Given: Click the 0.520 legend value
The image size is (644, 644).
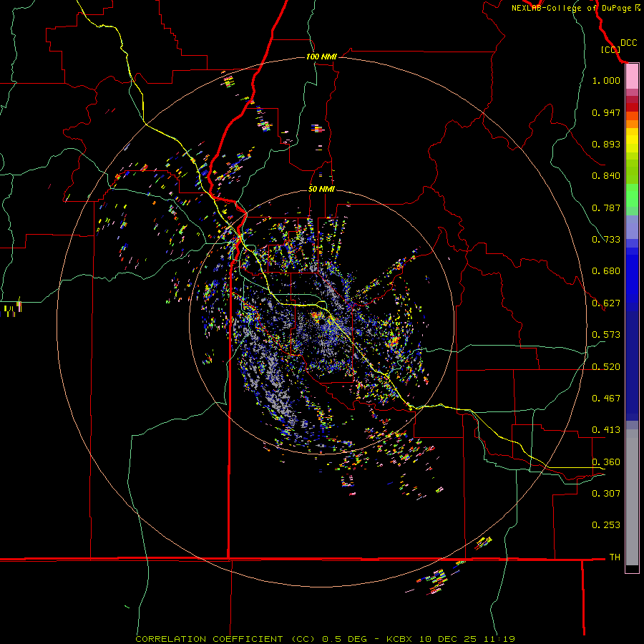Looking at the screenshot, I should [x=606, y=367].
